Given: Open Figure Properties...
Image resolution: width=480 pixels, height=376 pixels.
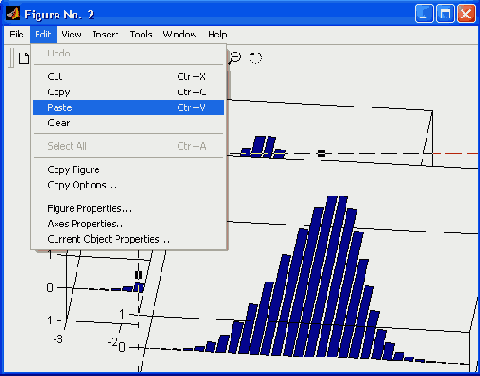Looking at the screenshot, I should click(128, 208).
